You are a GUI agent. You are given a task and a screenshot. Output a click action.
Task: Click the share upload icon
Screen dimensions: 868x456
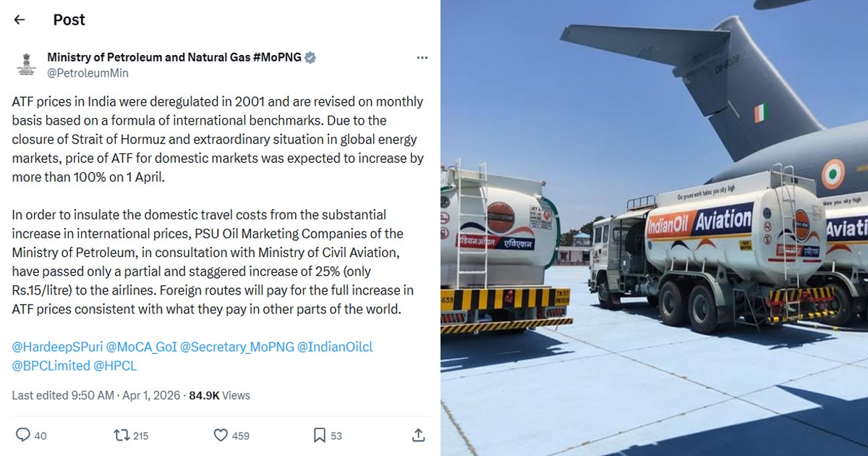tap(418, 435)
